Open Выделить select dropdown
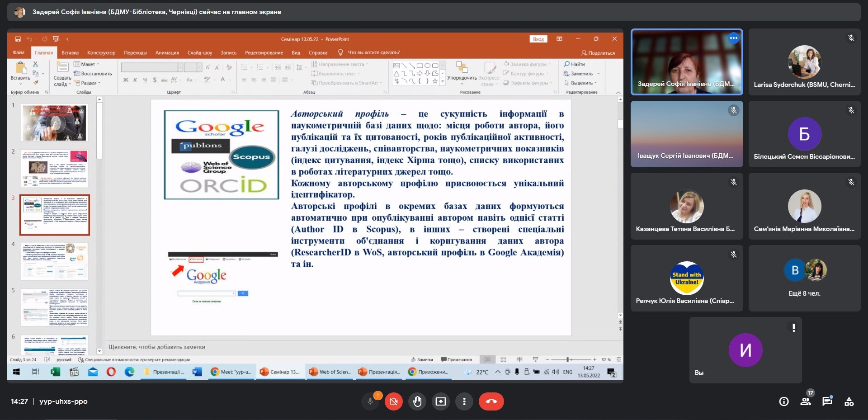 coord(581,83)
